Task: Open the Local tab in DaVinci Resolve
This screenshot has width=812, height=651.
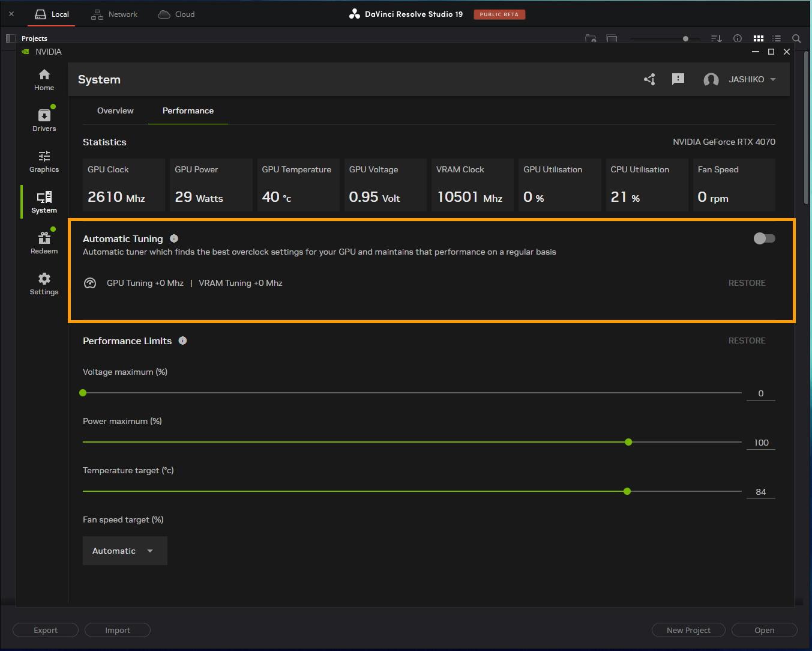Action: 51,14
